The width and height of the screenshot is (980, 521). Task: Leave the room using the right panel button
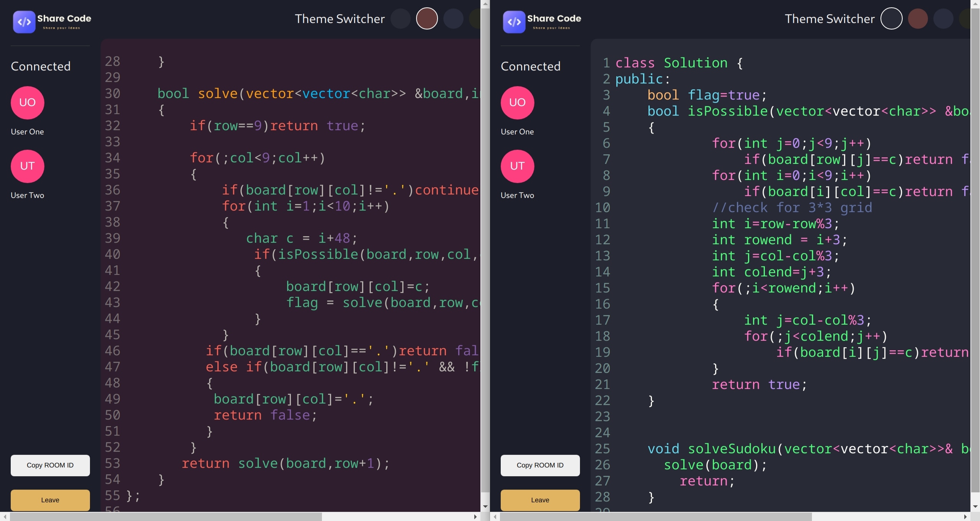[540, 500]
